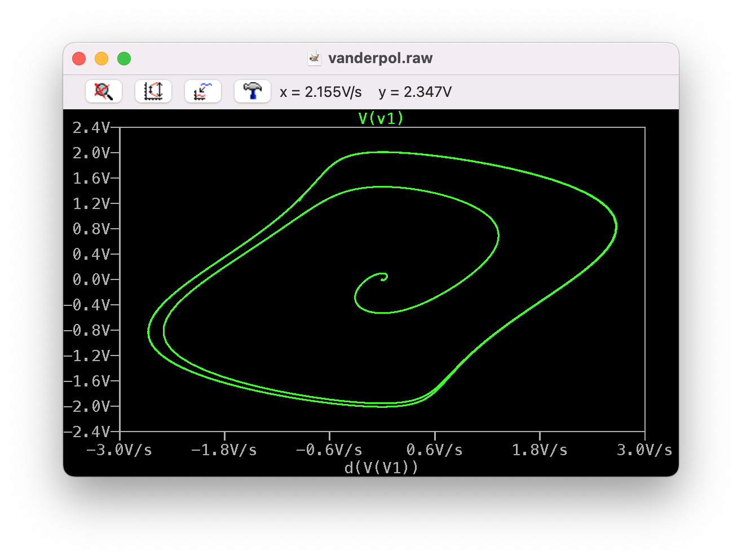Click the -3.0V/s horizontal axis label
This screenshot has width=742, height=560.
(x=119, y=450)
